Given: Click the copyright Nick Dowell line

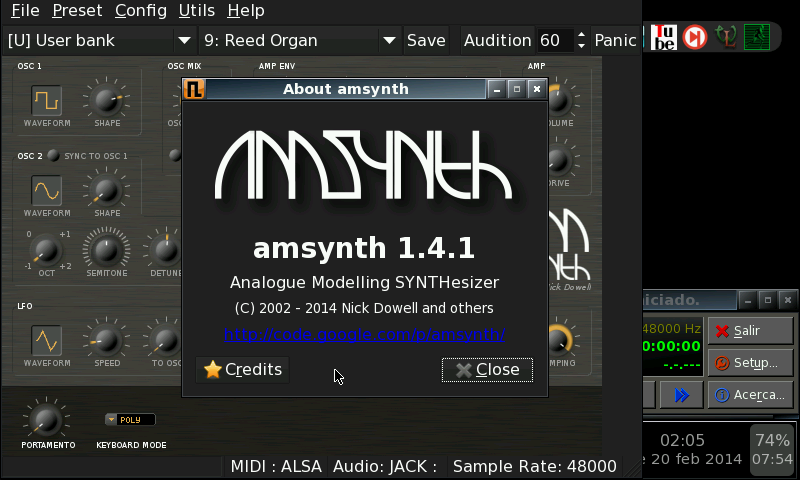Looking at the screenshot, I should (x=364, y=308).
